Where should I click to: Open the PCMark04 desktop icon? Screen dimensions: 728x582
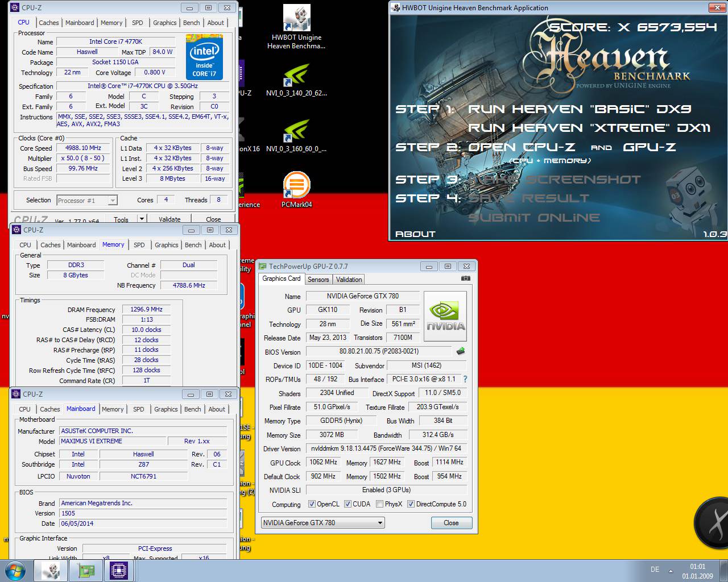296,190
